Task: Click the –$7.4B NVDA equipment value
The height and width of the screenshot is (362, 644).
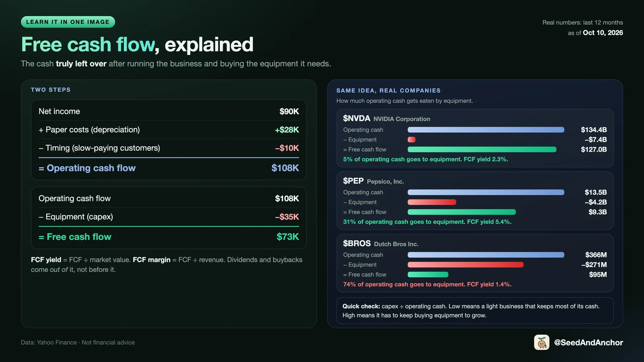Action: click(x=596, y=140)
